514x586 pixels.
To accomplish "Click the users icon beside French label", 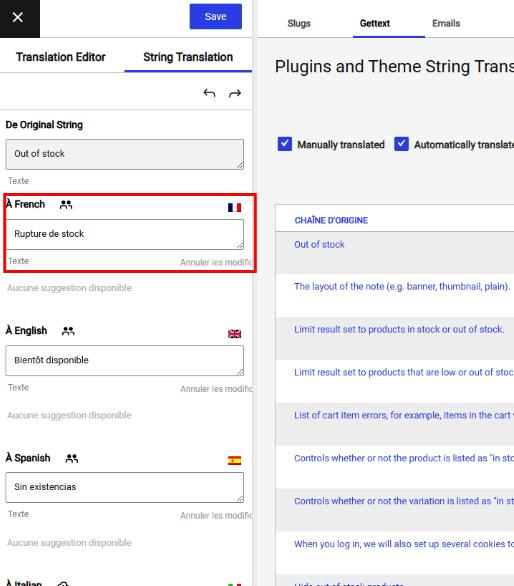I will pyautogui.click(x=66, y=204).
